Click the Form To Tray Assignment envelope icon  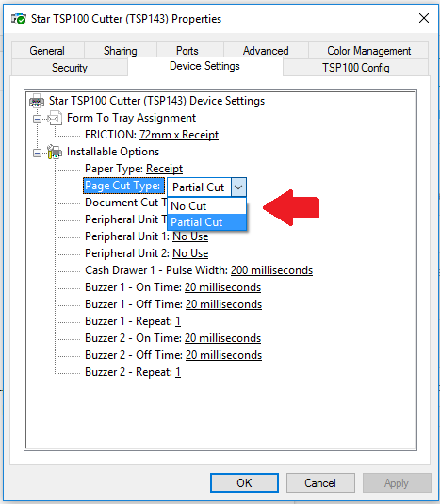55,118
